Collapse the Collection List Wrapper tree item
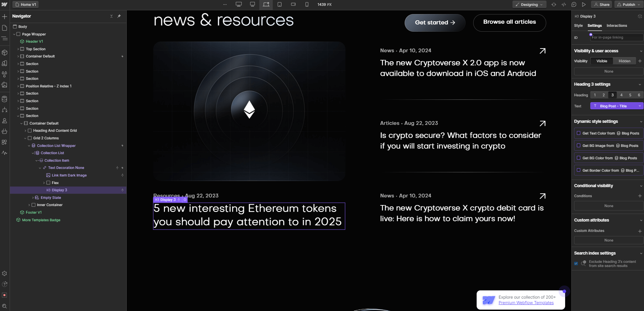 [x=29, y=146]
